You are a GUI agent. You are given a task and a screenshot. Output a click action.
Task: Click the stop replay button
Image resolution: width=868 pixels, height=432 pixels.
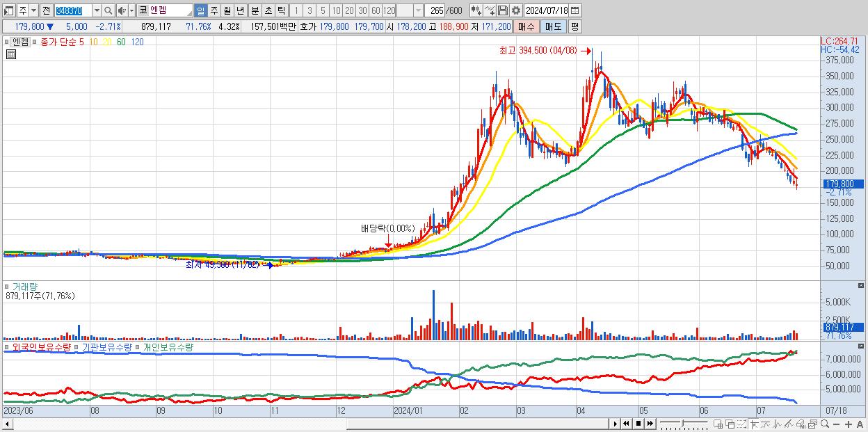[x=638, y=424]
